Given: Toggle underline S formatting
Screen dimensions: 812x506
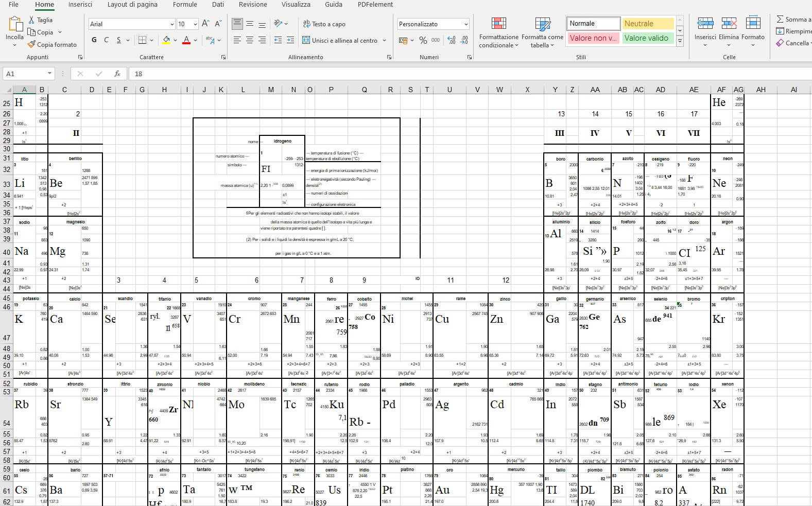Looking at the screenshot, I should [118, 40].
